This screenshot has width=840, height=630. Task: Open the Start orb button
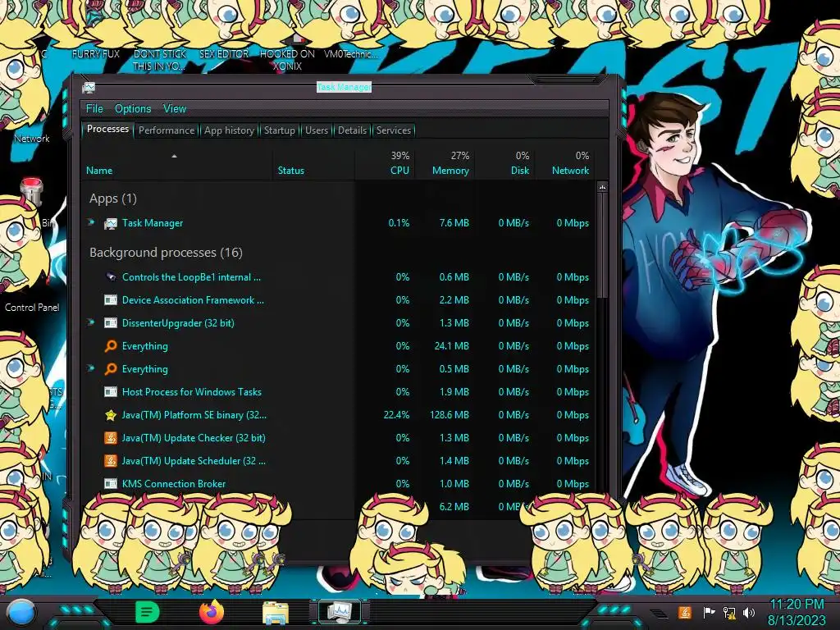22,612
